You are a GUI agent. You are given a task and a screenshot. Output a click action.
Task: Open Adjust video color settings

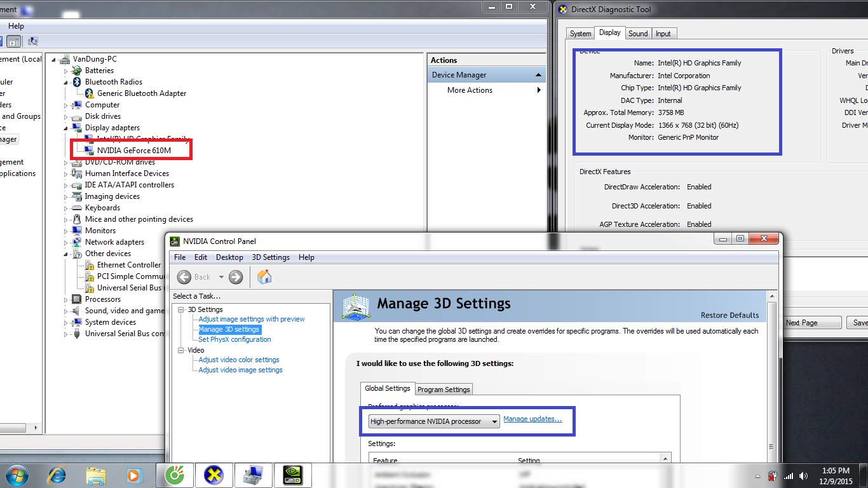tap(239, 360)
